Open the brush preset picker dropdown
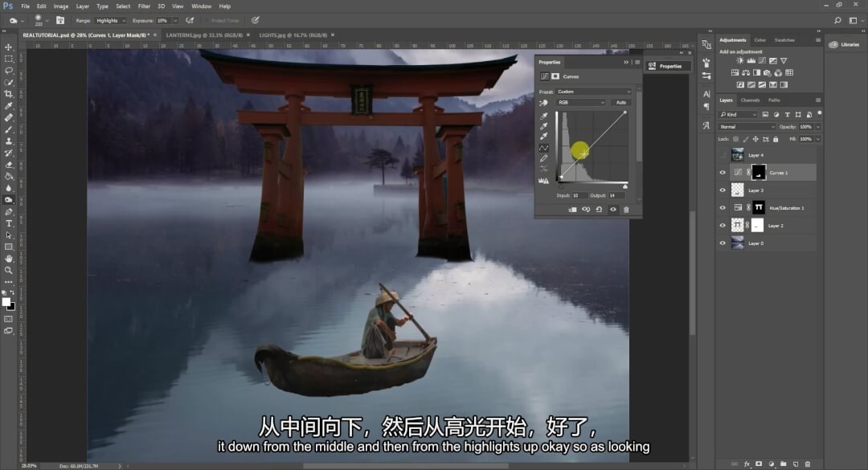Screen dimensions: 868x470 pos(47,20)
